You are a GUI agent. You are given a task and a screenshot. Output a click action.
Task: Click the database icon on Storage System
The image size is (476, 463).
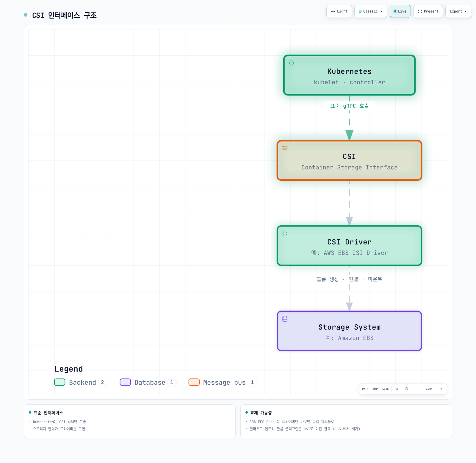(x=285, y=319)
